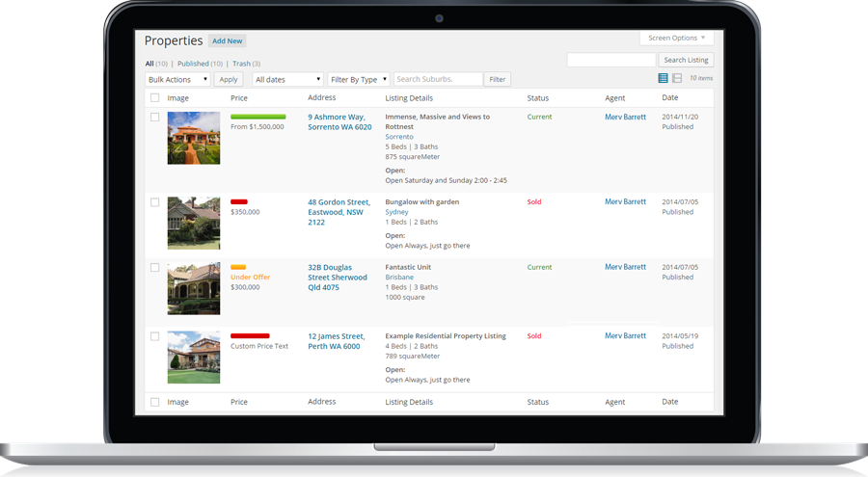The image size is (868, 477).
Task: View the Trash listings
Action: pyautogui.click(x=241, y=64)
